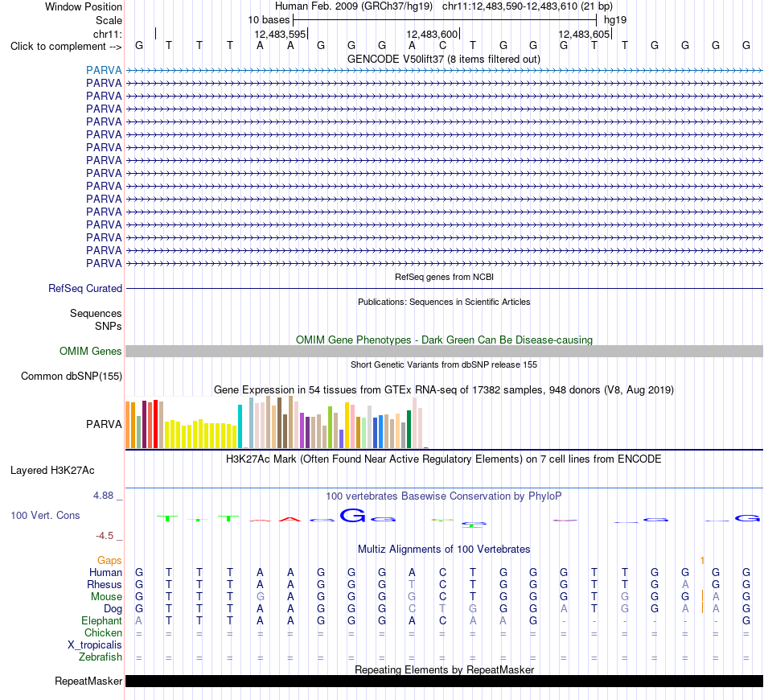Viewport: 764px width, 700px height.
Task: Click the Rhesus species label
Action: 105,584
